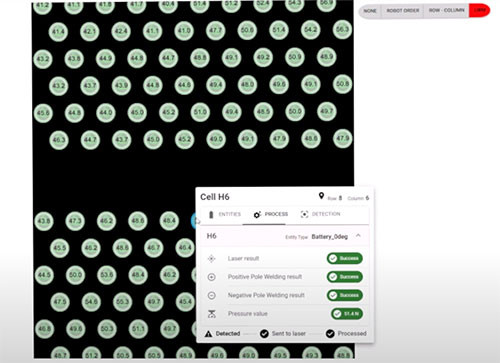This screenshot has height=363, width=500.
Task: Click the red highlighted display mode button
Action: [479, 11]
